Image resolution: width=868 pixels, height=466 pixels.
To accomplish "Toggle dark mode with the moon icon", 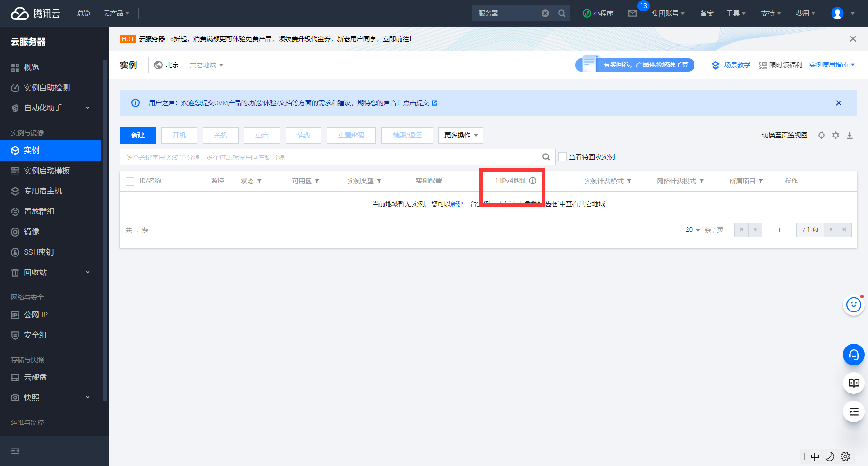I will [830, 456].
